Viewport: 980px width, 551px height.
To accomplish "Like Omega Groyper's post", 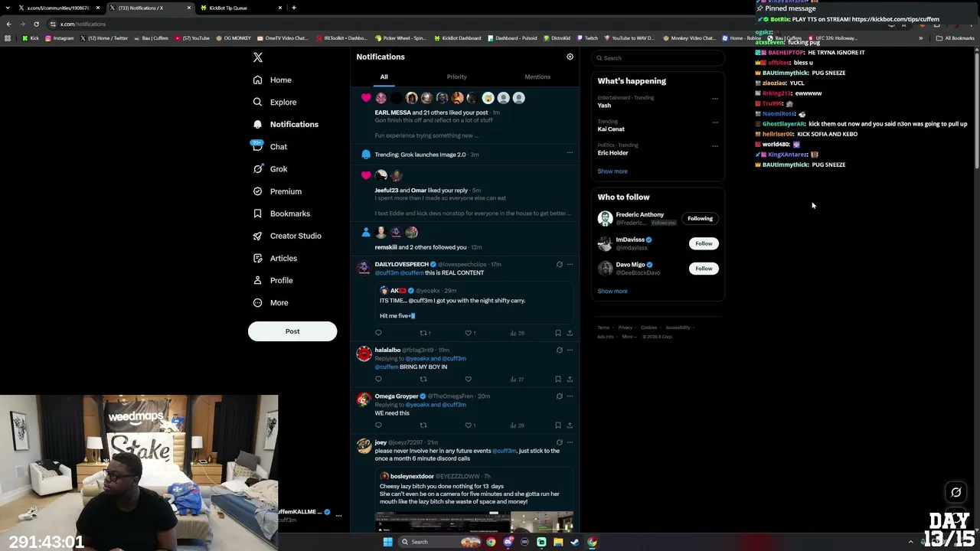I will point(469,425).
